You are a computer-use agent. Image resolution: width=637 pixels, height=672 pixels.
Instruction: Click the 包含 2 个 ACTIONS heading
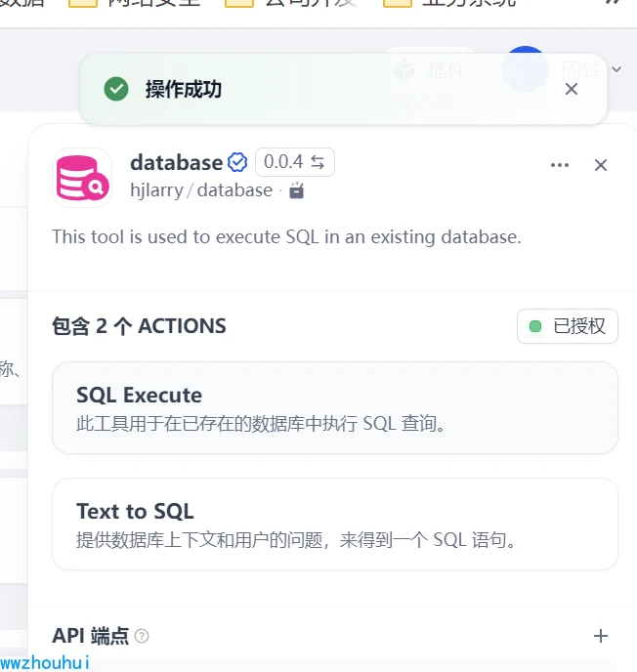tap(139, 326)
